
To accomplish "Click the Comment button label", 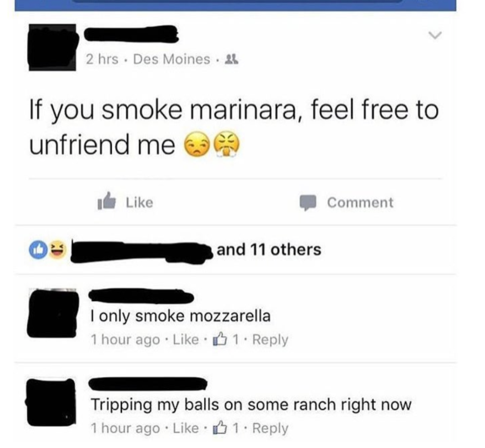I will tap(360, 202).
